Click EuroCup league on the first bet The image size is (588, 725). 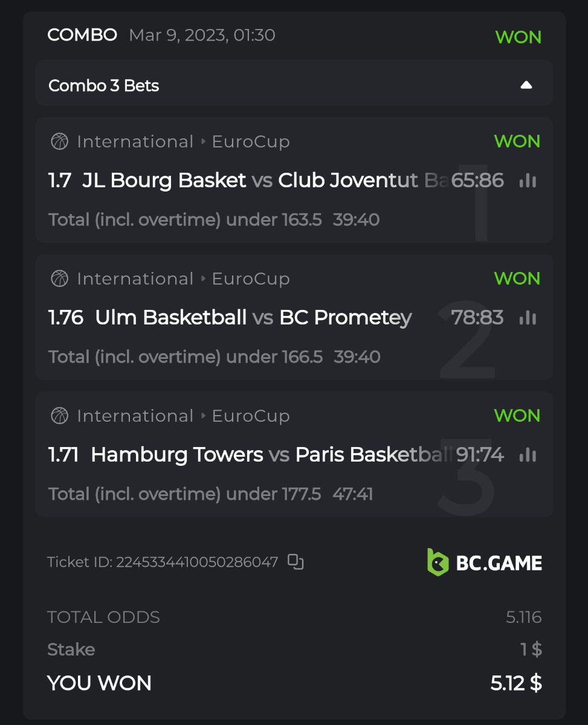pos(250,141)
